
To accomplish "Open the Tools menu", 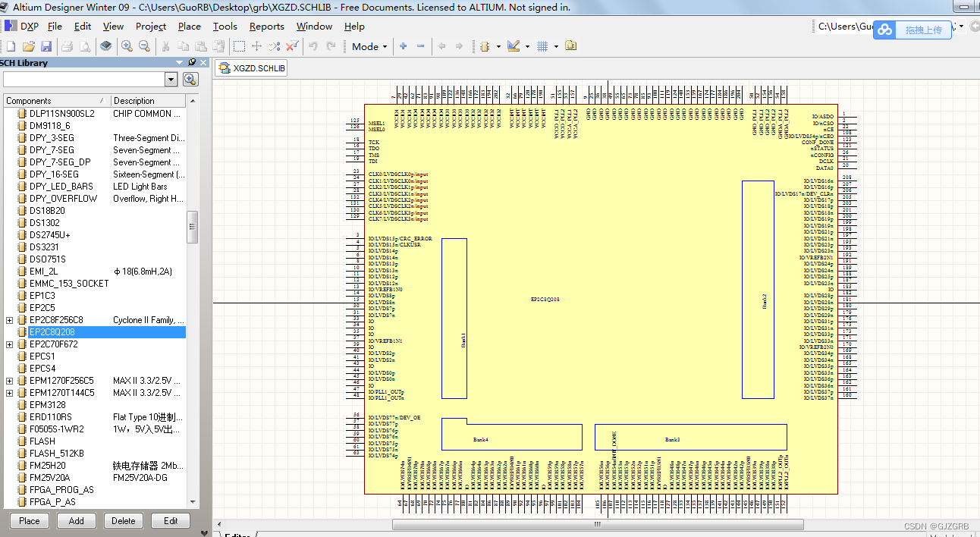I will pos(225,26).
